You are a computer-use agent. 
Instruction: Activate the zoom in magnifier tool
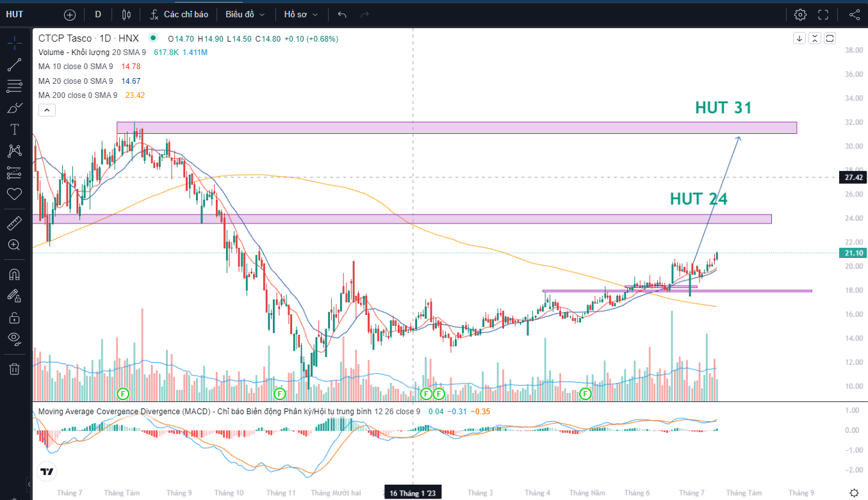(14, 245)
